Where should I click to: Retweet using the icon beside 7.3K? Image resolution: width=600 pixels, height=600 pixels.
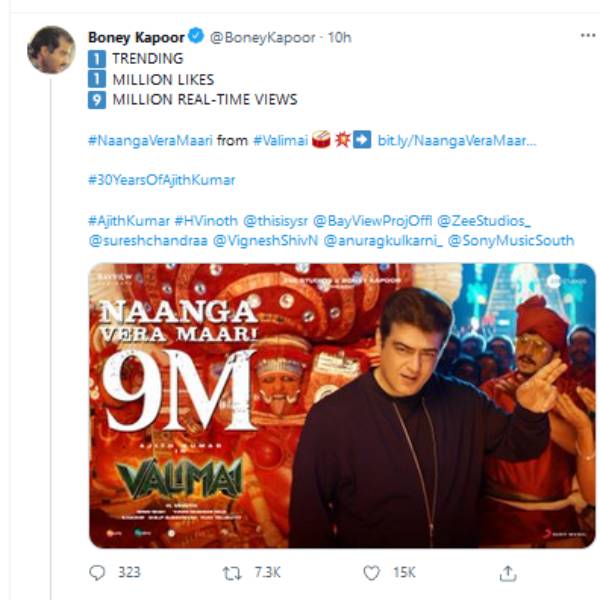tap(232, 573)
